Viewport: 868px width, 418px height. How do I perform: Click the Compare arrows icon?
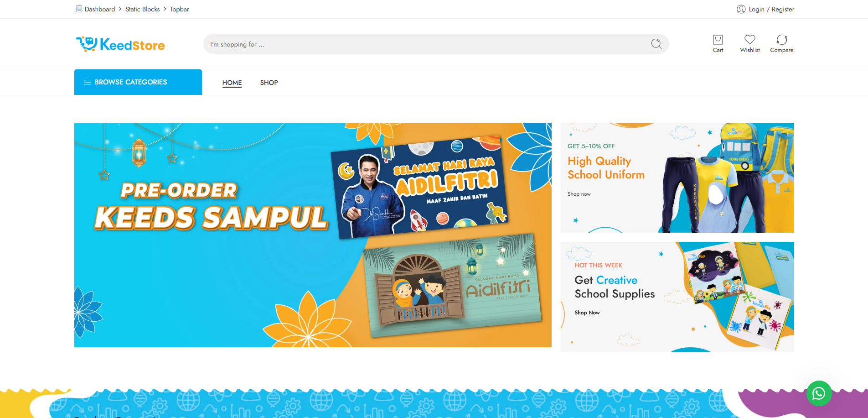click(x=781, y=40)
